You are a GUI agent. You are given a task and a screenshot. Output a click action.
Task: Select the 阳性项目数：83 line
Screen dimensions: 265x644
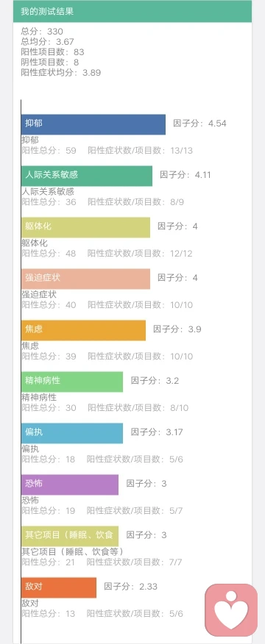click(x=52, y=52)
